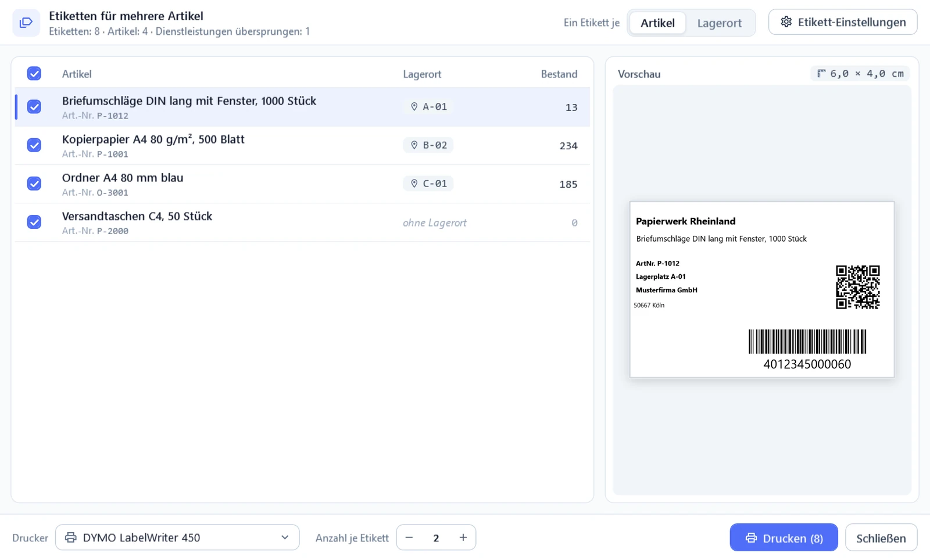Viewport: 930px width, 560px height.
Task: Select the Versandtaschen C4, 50 Stück name
Action: (x=137, y=216)
